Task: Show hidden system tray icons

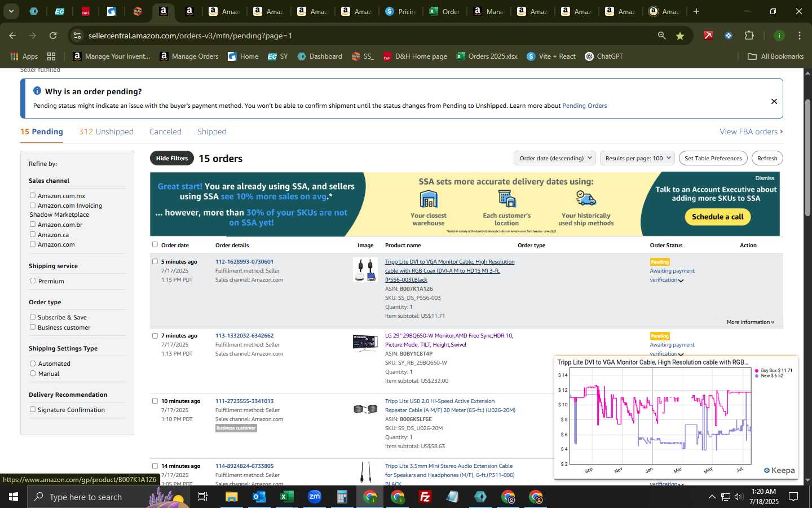Action: point(712,497)
